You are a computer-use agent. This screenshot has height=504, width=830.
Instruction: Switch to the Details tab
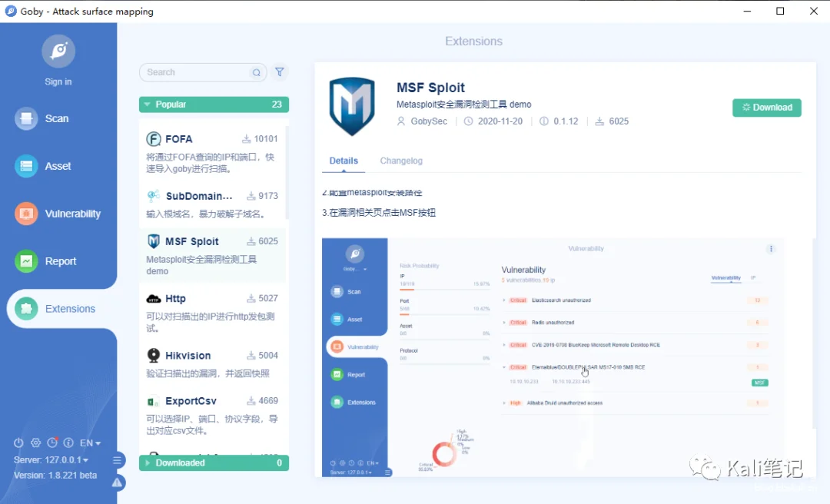(x=344, y=161)
